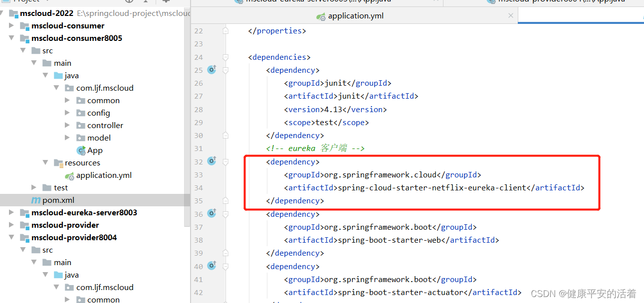
Task: Collapse the dependency code fold at line 32
Action: [225, 161]
